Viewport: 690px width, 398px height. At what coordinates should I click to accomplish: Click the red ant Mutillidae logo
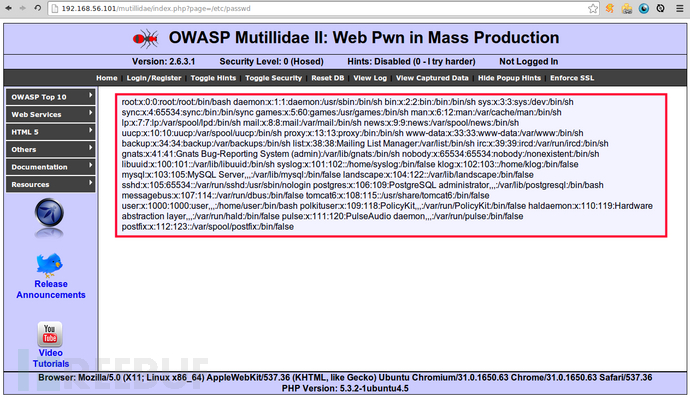click(146, 39)
